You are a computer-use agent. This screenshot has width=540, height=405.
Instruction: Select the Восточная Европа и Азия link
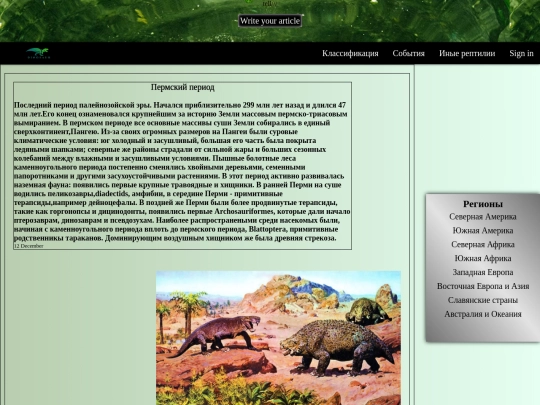[482, 286]
